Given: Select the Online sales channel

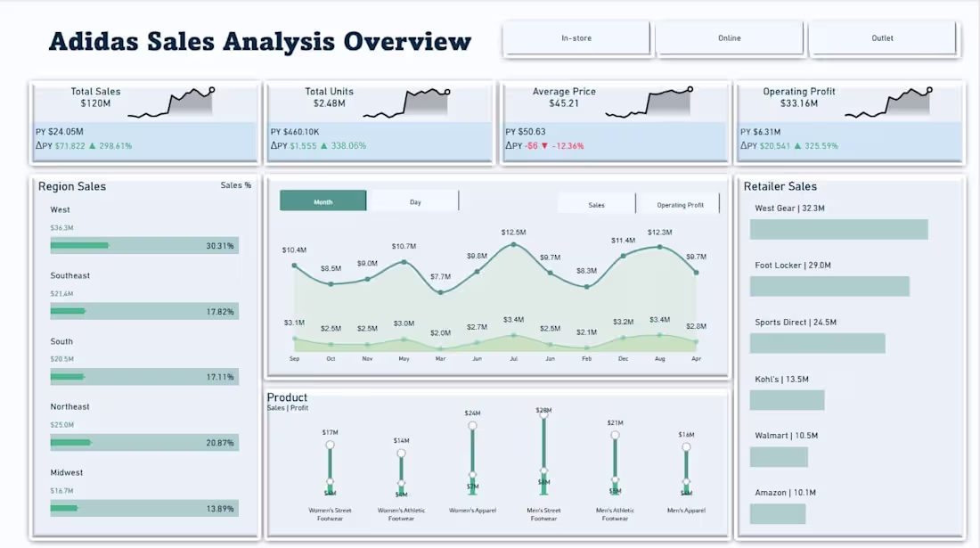Looking at the screenshot, I should (730, 37).
